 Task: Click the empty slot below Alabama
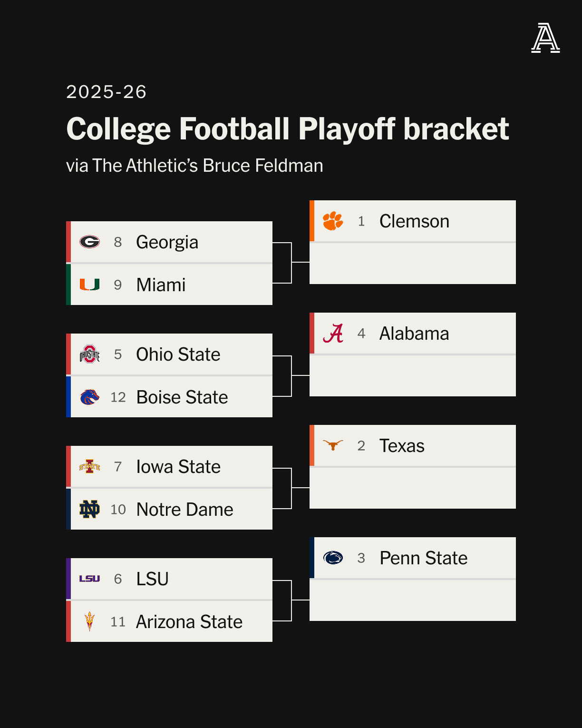point(413,376)
